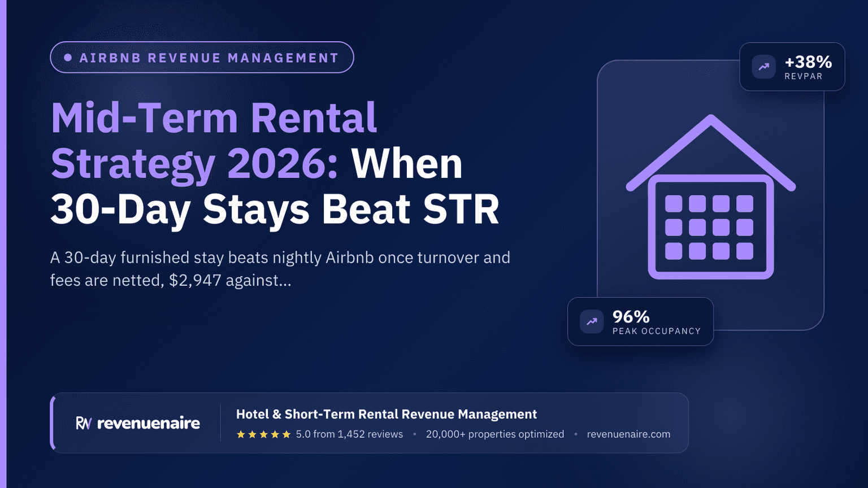Open the revenuenaire.com link
The height and width of the screenshot is (488, 868).
[628, 434]
